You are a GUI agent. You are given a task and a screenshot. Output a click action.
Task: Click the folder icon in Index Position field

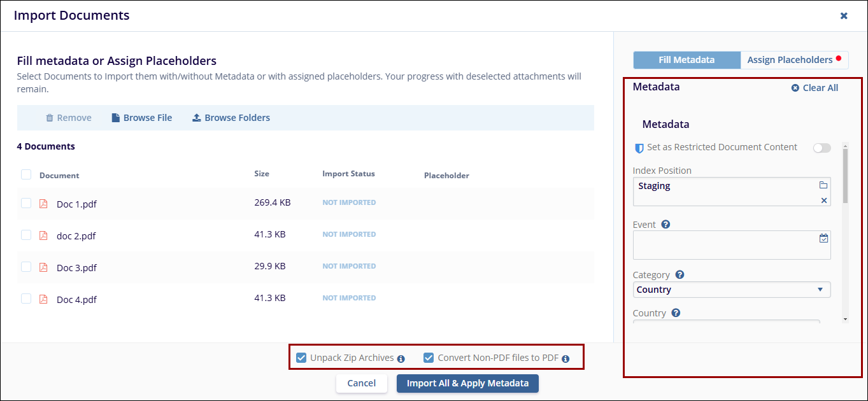823,185
